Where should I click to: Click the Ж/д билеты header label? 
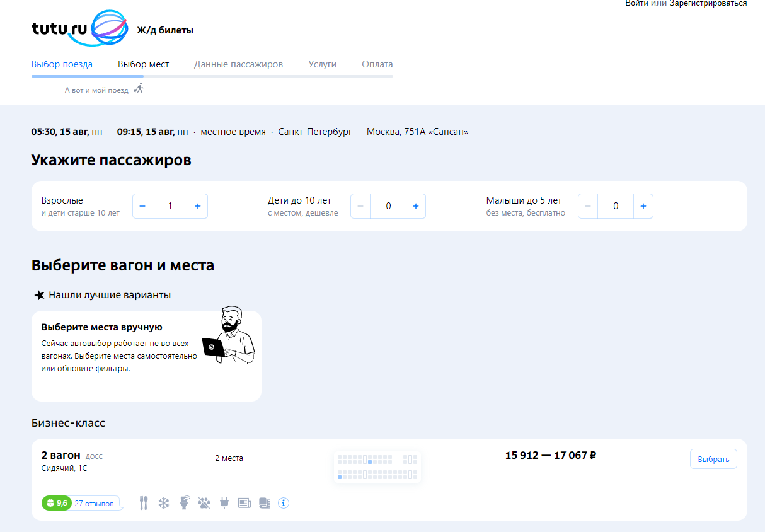pos(165,30)
